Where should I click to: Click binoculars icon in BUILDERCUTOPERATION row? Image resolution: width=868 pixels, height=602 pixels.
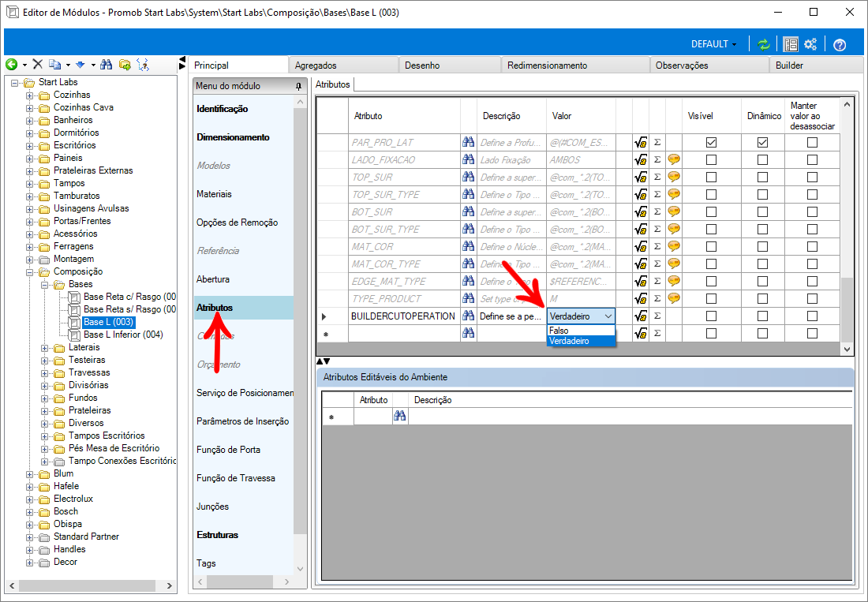468,316
